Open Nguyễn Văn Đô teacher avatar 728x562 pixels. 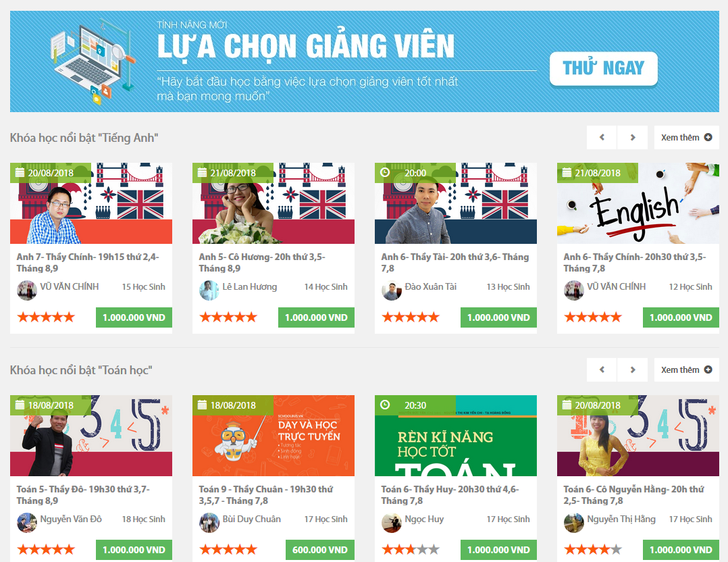click(27, 523)
